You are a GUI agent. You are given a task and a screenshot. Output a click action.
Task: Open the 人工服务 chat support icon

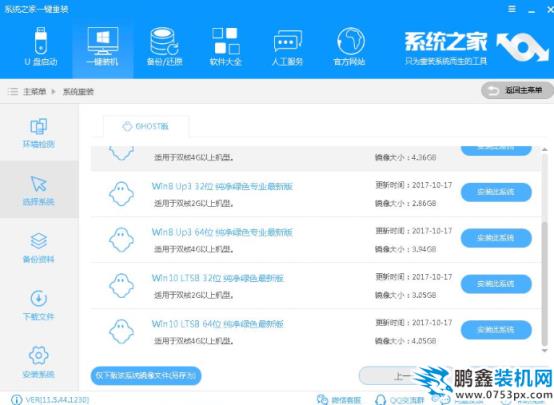point(288,47)
